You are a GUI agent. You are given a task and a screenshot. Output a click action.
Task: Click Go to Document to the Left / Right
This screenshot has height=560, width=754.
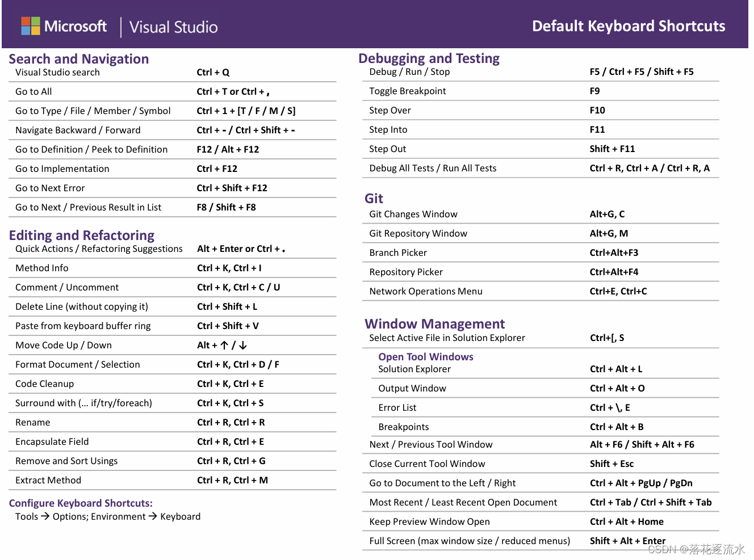pos(442,483)
